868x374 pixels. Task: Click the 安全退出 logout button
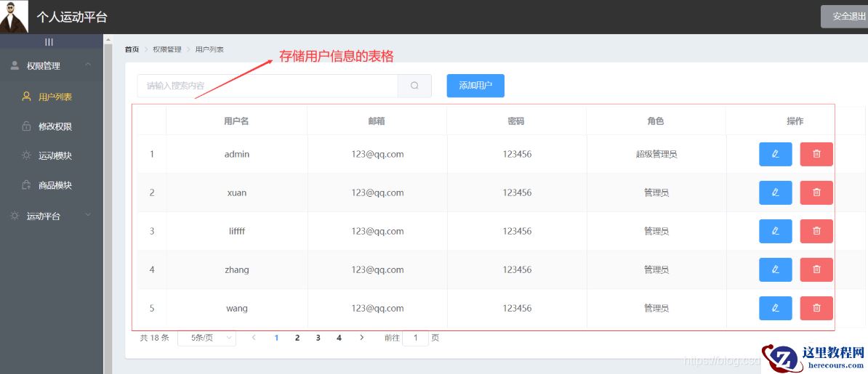coord(845,16)
